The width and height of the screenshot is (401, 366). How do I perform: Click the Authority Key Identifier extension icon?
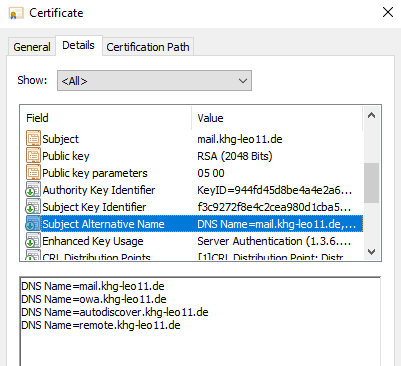[33, 189]
